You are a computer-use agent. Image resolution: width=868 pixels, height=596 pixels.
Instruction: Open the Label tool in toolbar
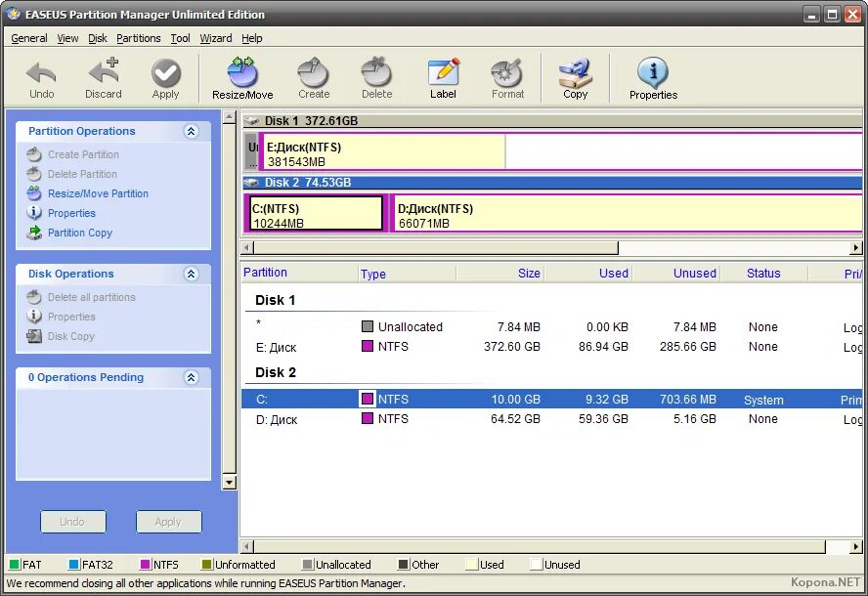coord(444,79)
